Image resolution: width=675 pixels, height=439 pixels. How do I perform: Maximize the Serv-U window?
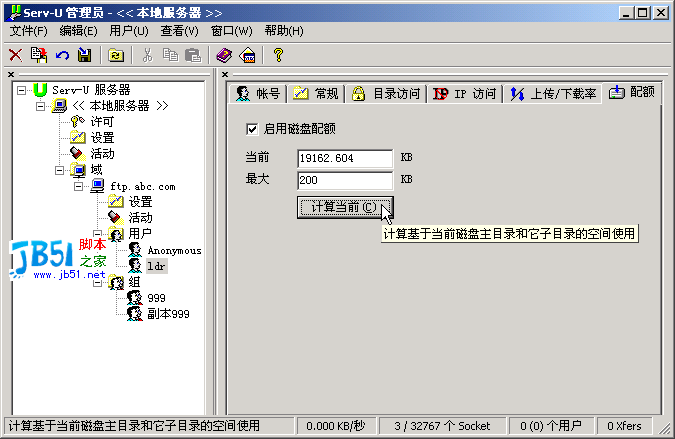643,13
